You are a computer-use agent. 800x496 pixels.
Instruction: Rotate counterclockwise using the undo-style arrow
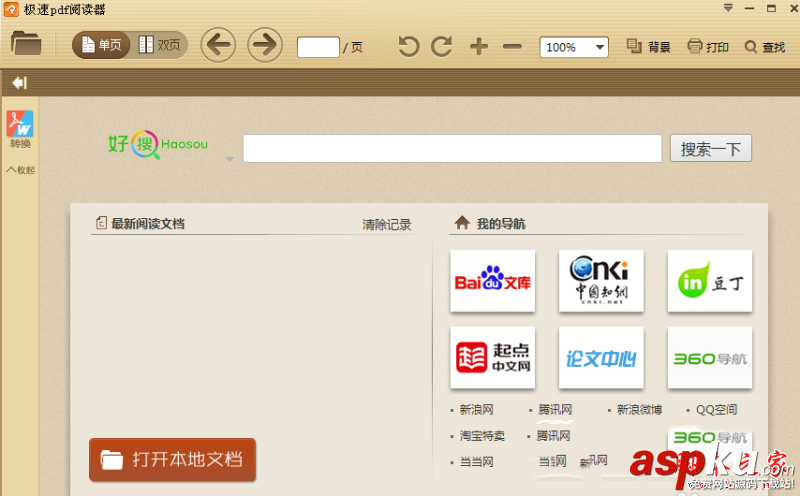pyautogui.click(x=409, y=46)
